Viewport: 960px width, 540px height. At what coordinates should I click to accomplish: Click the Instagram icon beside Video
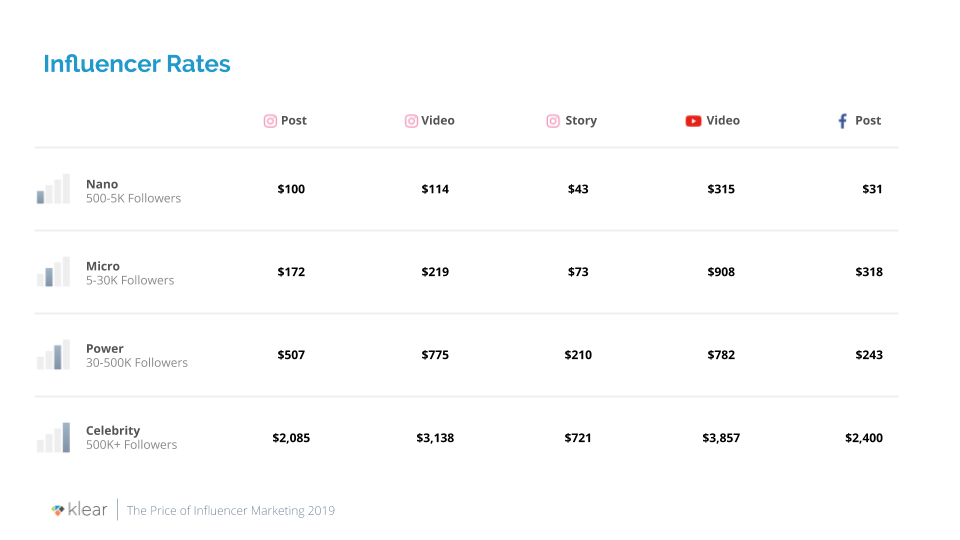tap(411, 121)
